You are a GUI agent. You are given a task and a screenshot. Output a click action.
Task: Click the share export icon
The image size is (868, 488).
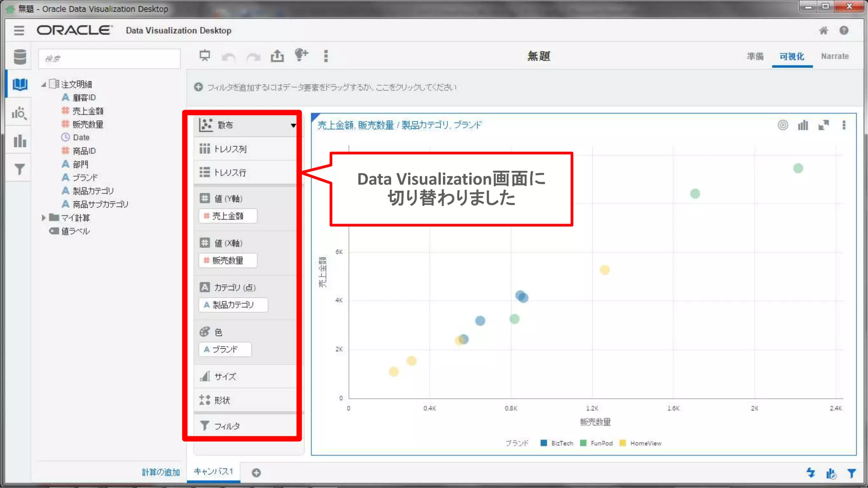click(x=277, y=55)
